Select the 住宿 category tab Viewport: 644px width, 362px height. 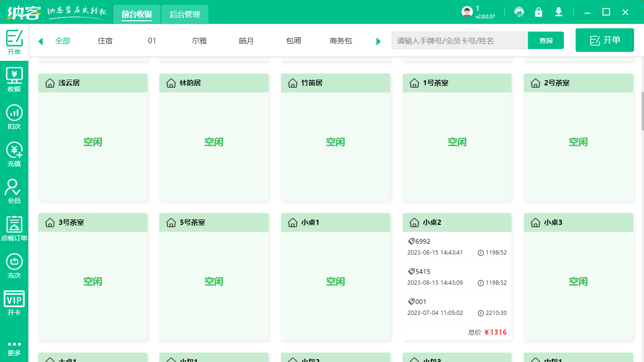pyautogui.click(x=105, y=41)
